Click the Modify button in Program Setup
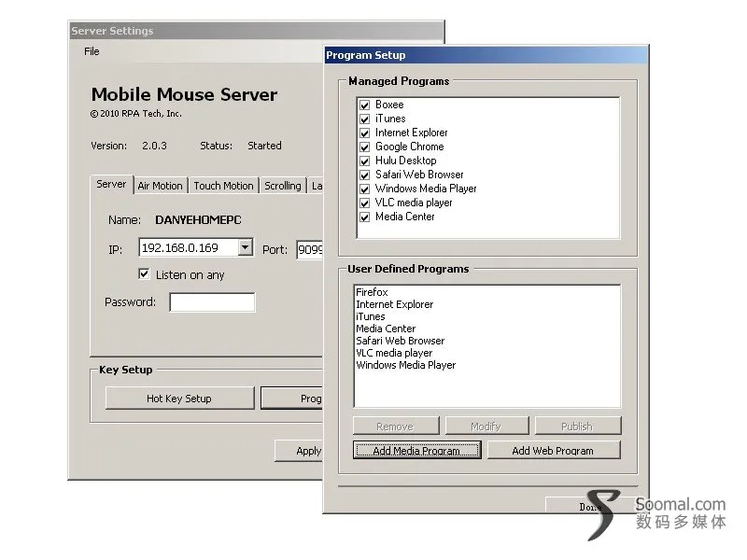Image resolution: width=747 pixels, height=560 pixels. (486, 427)
